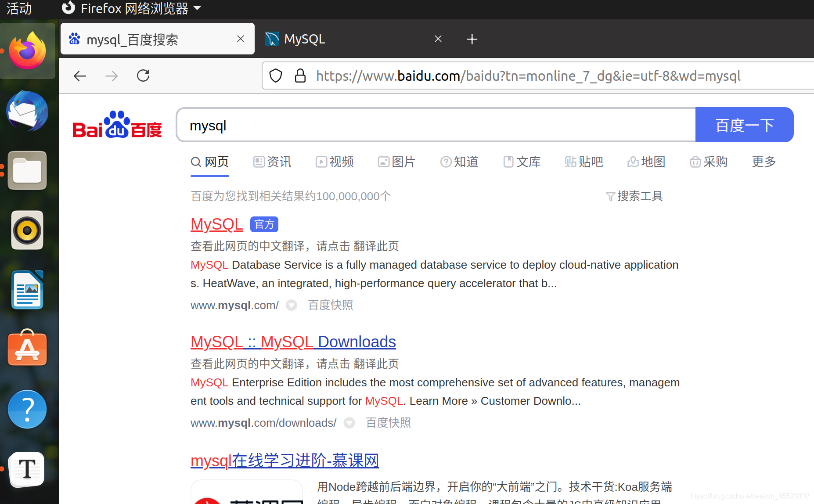This screenshot has width=814, height=504.
Task: Open the 地图 map tab
Action: click(646, 162)
